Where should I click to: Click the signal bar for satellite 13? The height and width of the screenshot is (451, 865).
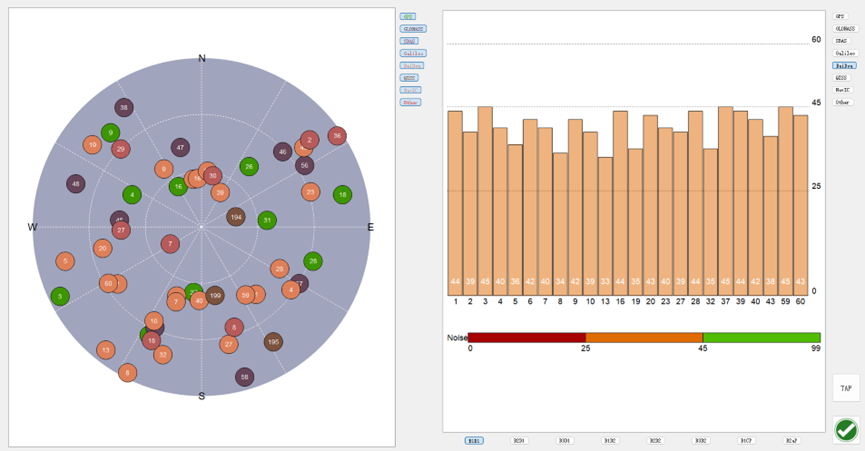pos(605,227)
